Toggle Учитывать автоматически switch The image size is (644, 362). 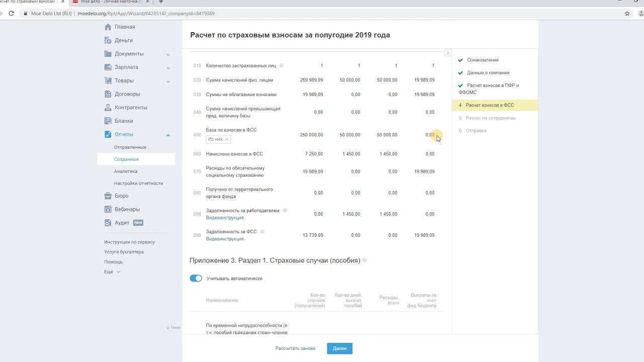pyautogui.click(x=196, y=279)
